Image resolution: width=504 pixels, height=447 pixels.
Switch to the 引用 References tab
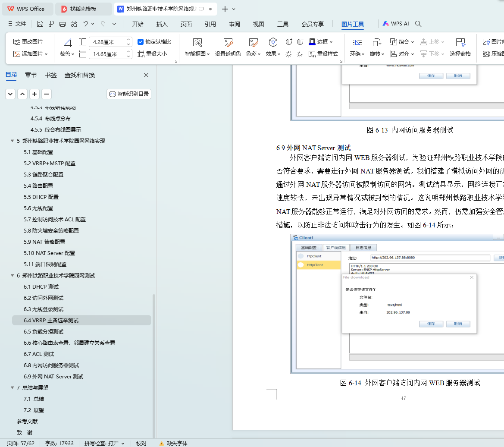[x=210, y=24]
